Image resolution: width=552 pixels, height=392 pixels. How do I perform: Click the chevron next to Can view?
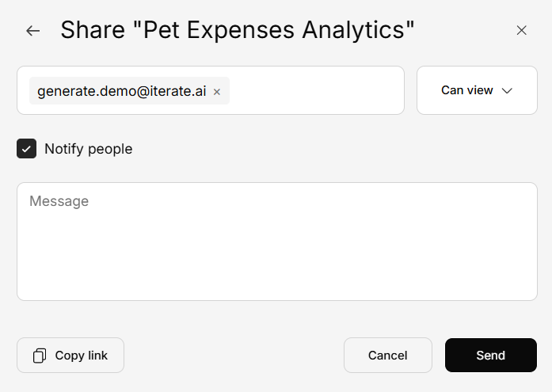pyautogui.click(x=508, y=90)
